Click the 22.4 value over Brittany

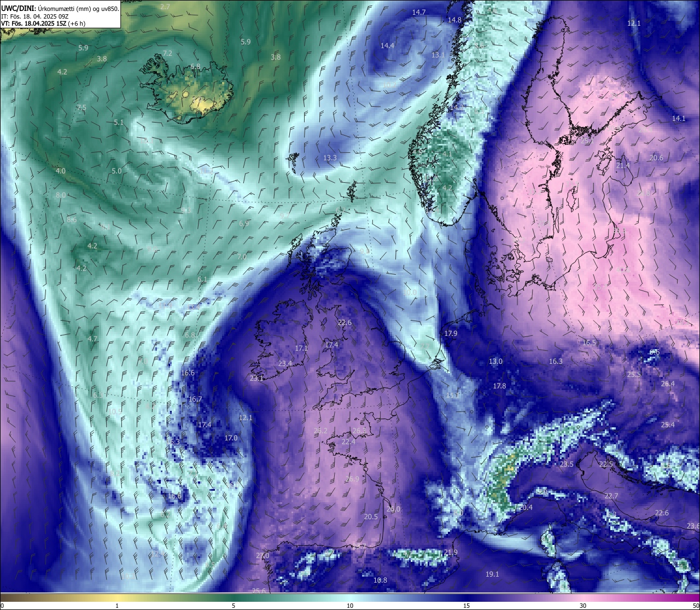coord(348,441)
